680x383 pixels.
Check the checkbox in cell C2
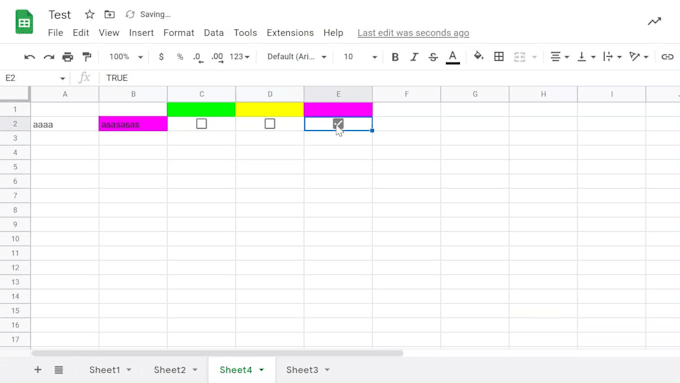click(201, 124)
